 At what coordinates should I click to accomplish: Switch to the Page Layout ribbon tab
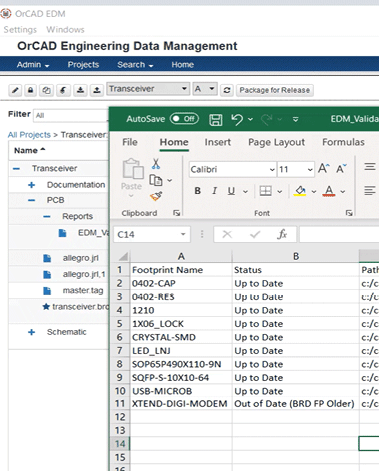[x=277, y=142]
